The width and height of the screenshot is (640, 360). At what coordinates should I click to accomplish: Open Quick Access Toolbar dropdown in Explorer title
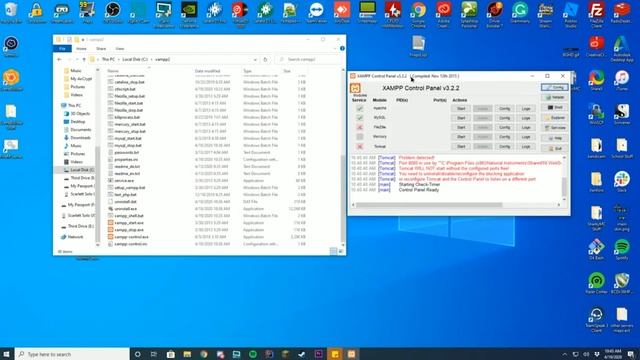(83, 40)
